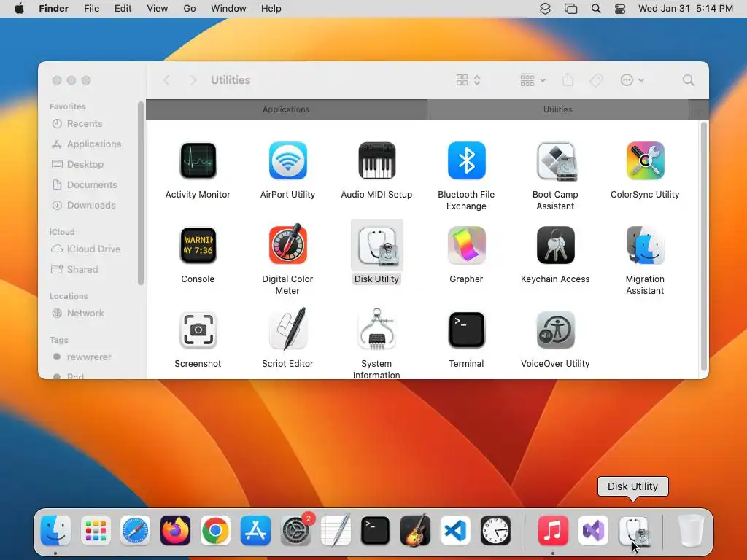Open the Apple menu
747x560 pixels.
click(x=19, y=9)
